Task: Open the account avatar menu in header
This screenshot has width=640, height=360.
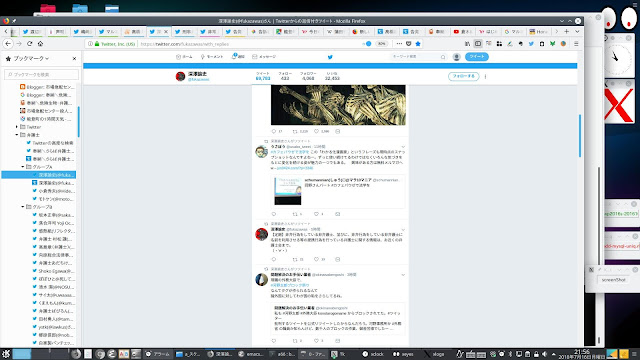Action: (x=457, y=57)
